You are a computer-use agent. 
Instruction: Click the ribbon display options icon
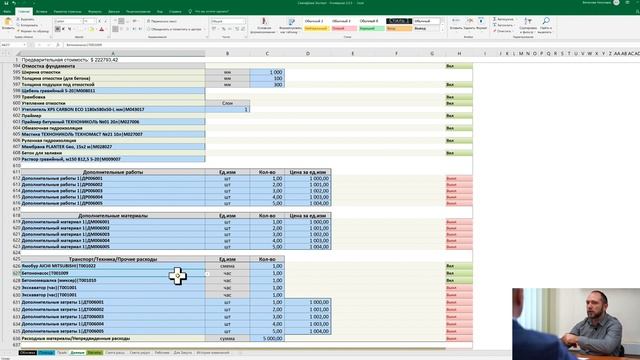coord(628,3)
